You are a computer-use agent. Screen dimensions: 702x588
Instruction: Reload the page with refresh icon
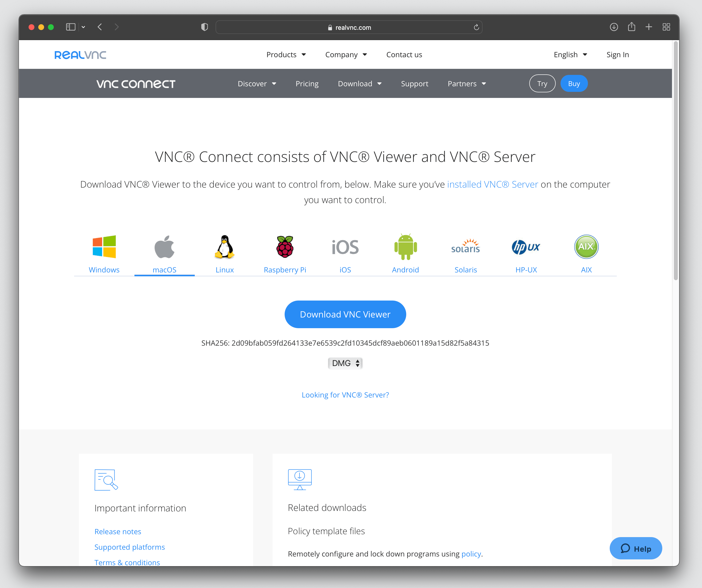point(476,27)
